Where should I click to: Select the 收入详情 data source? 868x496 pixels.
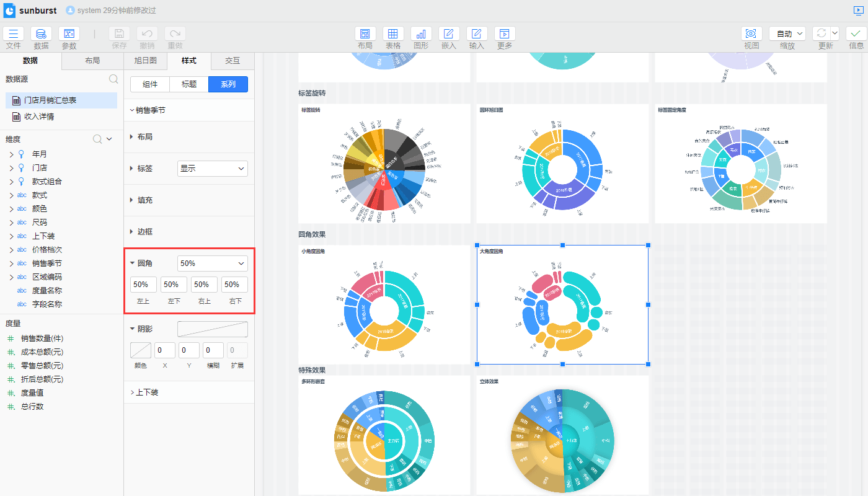coord(61,117)
